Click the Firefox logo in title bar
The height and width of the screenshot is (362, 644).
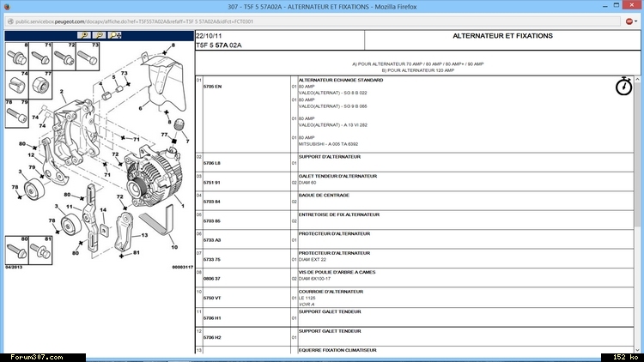pyautogui.click(x=8, y=7)
